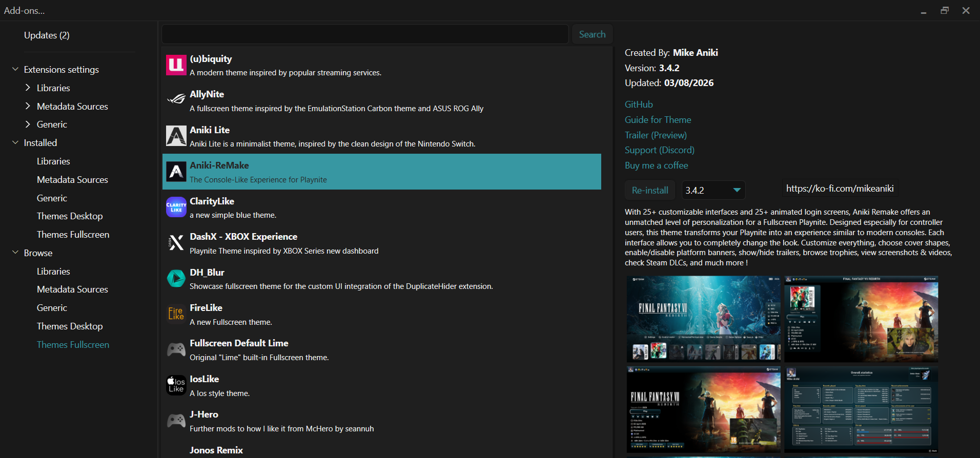Select Libraries under Installed
Viewport: 980px width, 458px height.
(x=53, y=161)
